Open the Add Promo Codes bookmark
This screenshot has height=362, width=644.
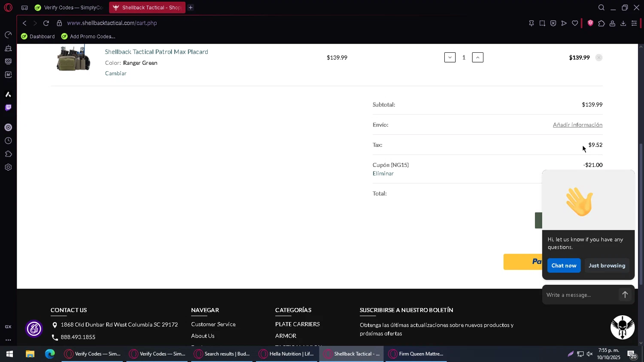click(88, 36)
